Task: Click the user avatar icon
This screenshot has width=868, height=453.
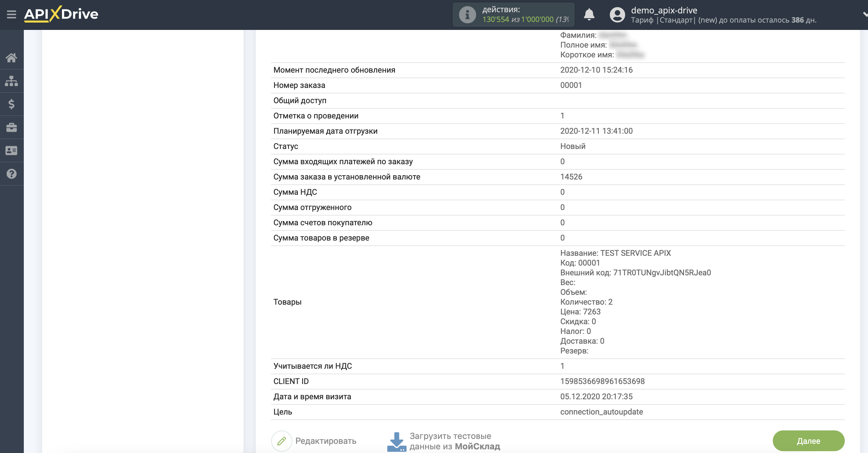Action: pos(617,14)
